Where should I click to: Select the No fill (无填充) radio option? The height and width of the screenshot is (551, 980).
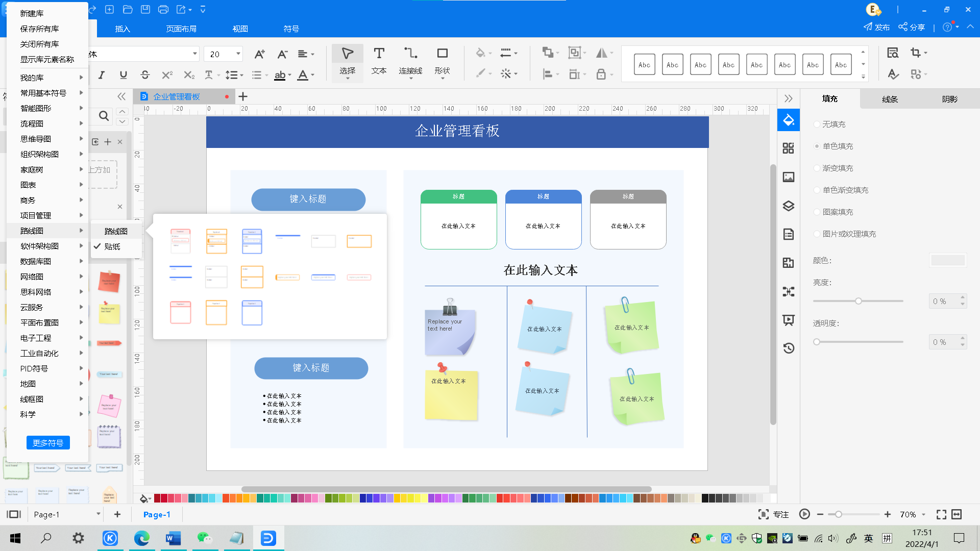[x=817, y=124]
